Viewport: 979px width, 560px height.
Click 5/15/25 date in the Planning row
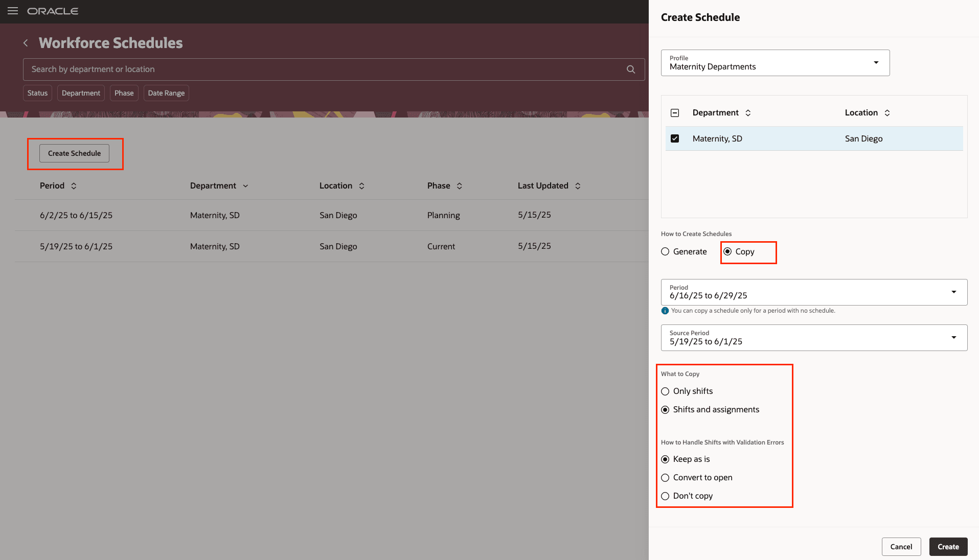pyautogui.click(x=534, y=215)
